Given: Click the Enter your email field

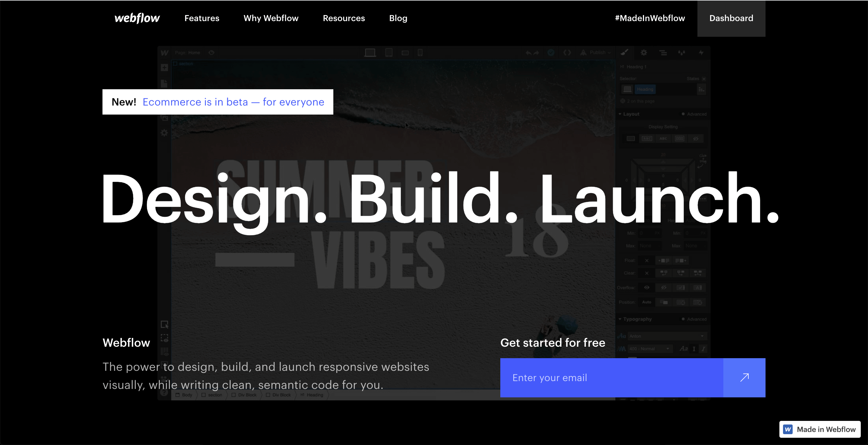Looking at the screenshot, I should (590, 377).
